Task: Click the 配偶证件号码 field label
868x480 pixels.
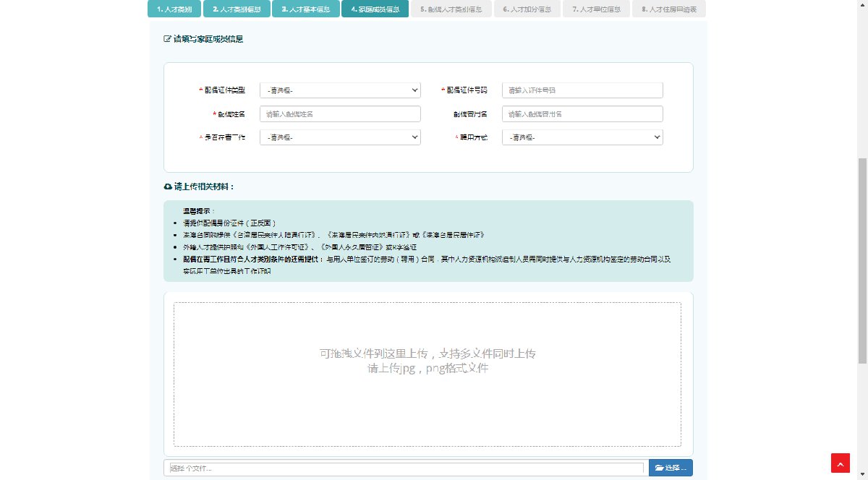Action: click(x=467, y=90)
